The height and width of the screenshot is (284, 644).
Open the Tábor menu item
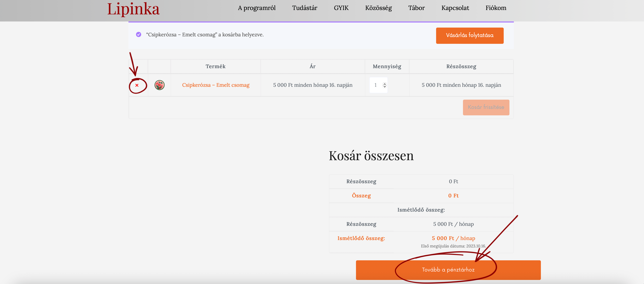tap(416, 8)
